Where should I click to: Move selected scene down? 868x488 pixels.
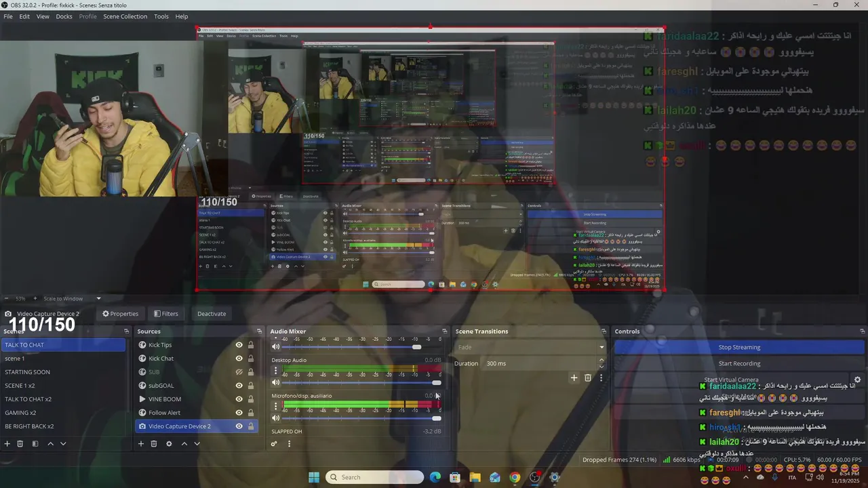pos(63,444)
